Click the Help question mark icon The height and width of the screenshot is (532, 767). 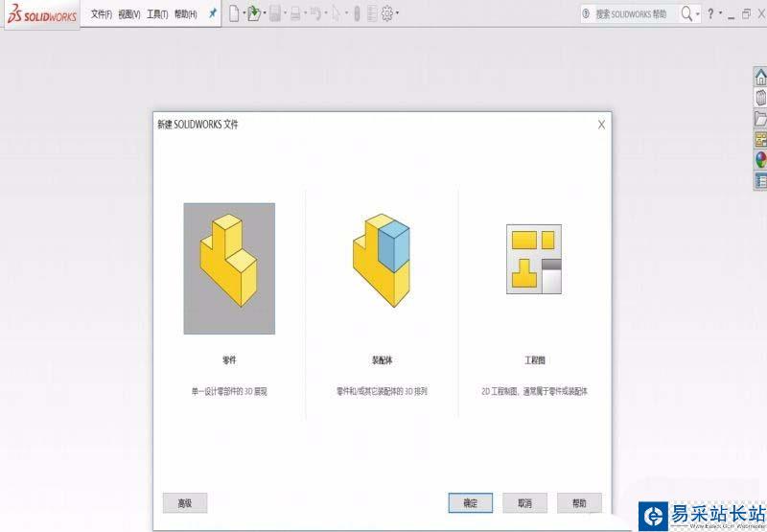click(710, 13)
